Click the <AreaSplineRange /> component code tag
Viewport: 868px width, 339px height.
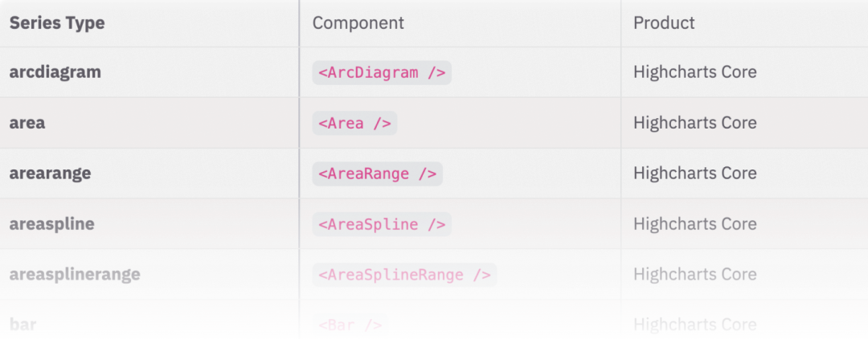pyautogui.click(x=404, y=276)
